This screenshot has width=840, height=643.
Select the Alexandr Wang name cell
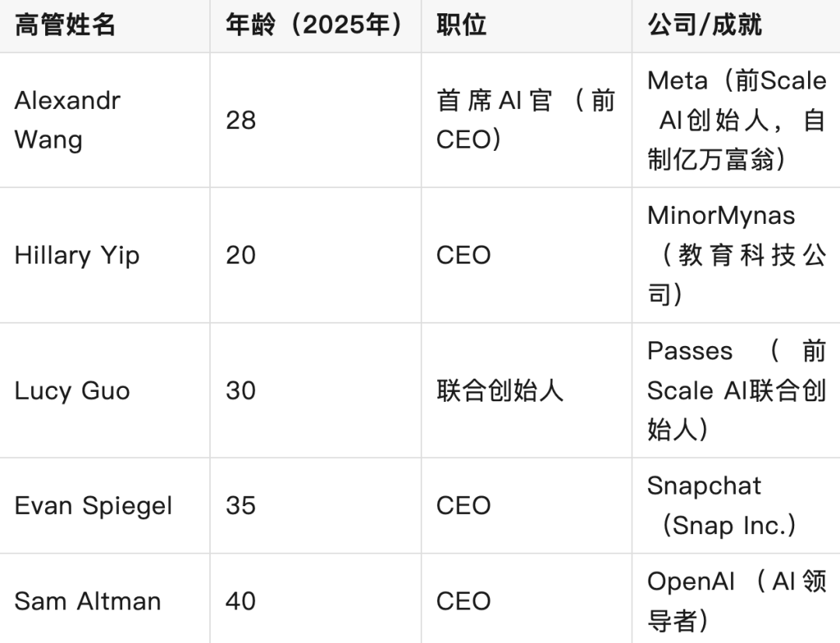tap(68, 120)
